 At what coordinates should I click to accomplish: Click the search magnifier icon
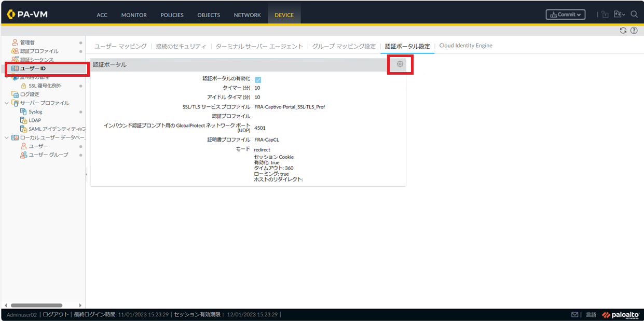[x=634, y=15]
